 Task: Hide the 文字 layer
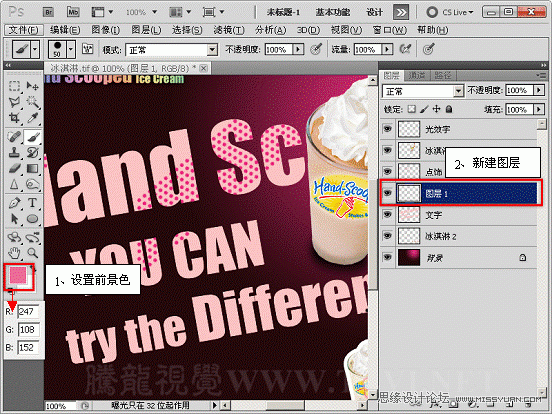click(x=387, y=214)
